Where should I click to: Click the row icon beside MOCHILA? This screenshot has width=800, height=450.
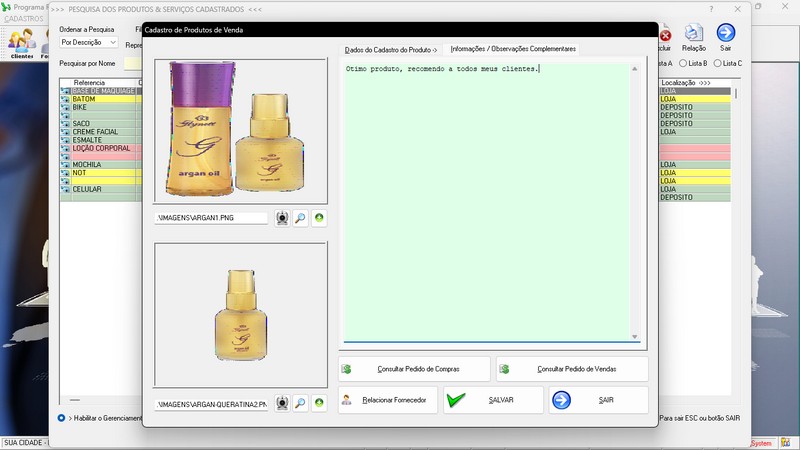pos(65,164)
